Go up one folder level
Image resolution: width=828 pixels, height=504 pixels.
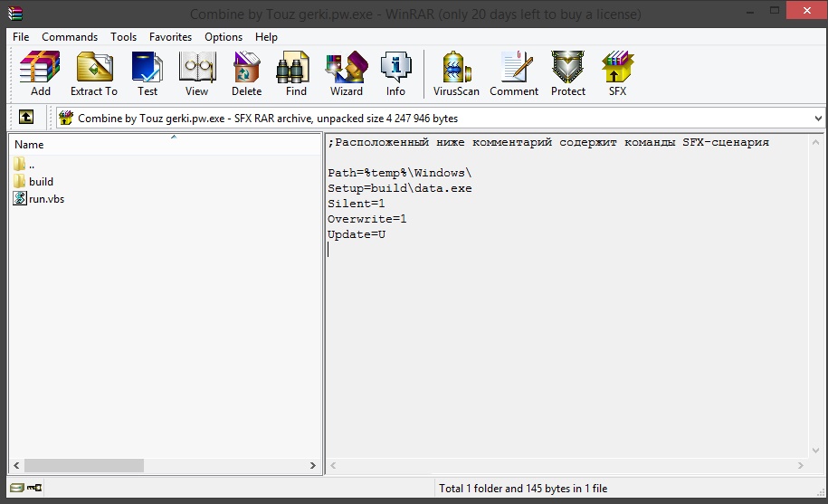click(x=26, y=118)
